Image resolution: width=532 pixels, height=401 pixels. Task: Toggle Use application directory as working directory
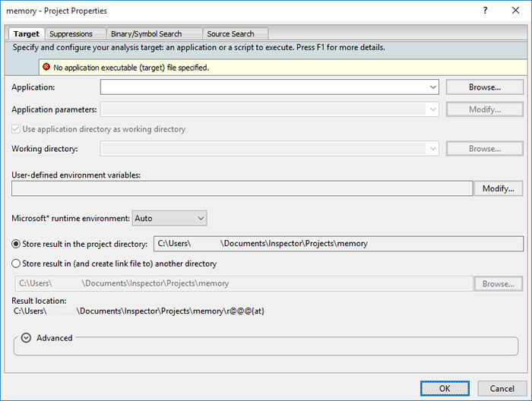[17, 129]
